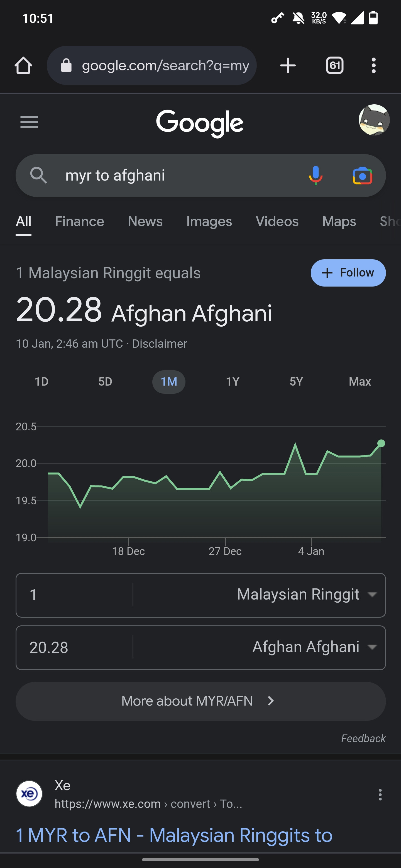Screen dimensions: 401x868
Task: Open the browser three-dot overflow menu
Action: pyautogui.click(x=373, y=65)
